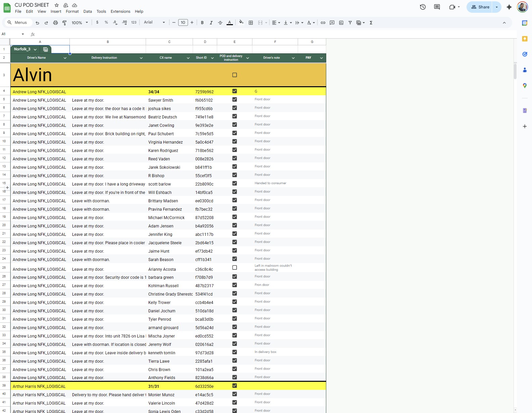
Task: Open the Gemini sparkle assistant
Action: [x=509, y=7]
